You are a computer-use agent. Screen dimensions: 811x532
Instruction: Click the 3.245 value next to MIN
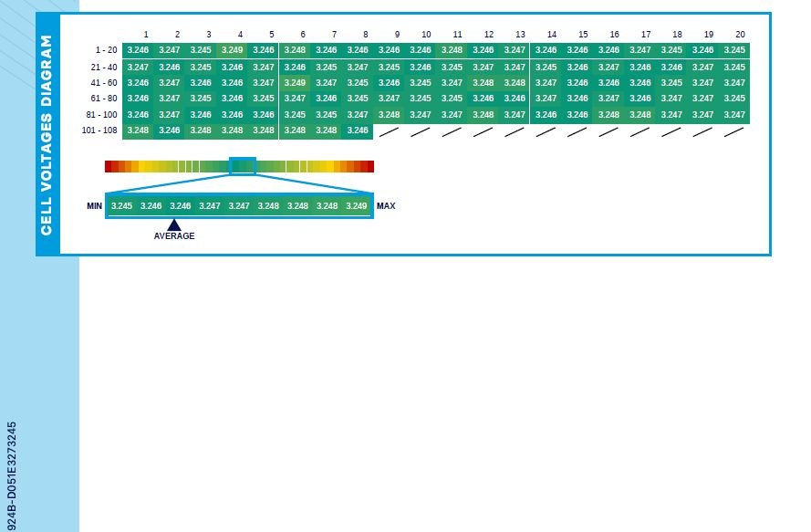(121, 206)
